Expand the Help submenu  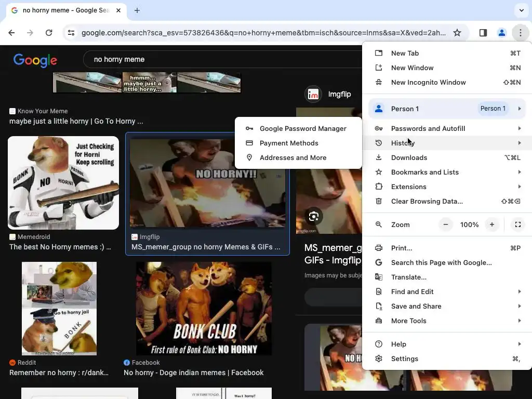pyautogui.click(x=447, y=344)
